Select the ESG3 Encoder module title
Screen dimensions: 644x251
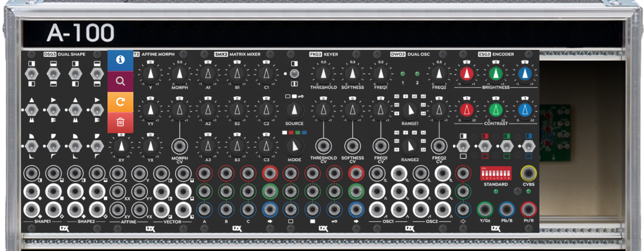coord(496,55)
